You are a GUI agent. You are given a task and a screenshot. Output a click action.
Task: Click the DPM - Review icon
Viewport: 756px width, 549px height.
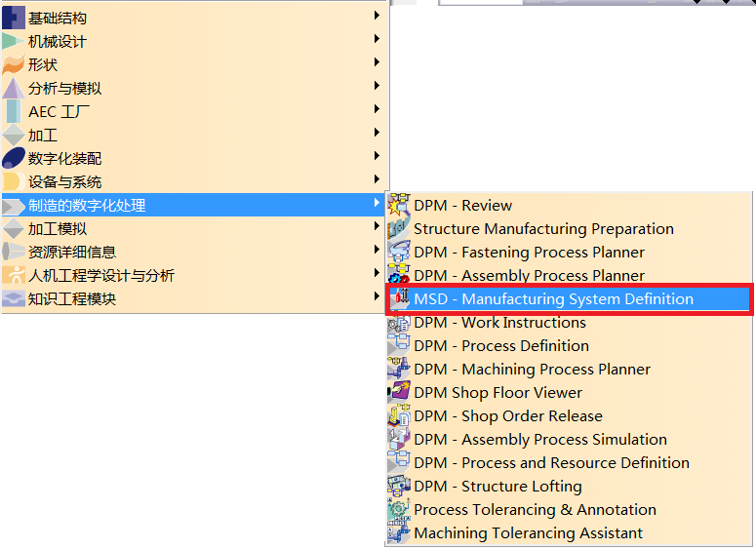[x=399, y=206]
